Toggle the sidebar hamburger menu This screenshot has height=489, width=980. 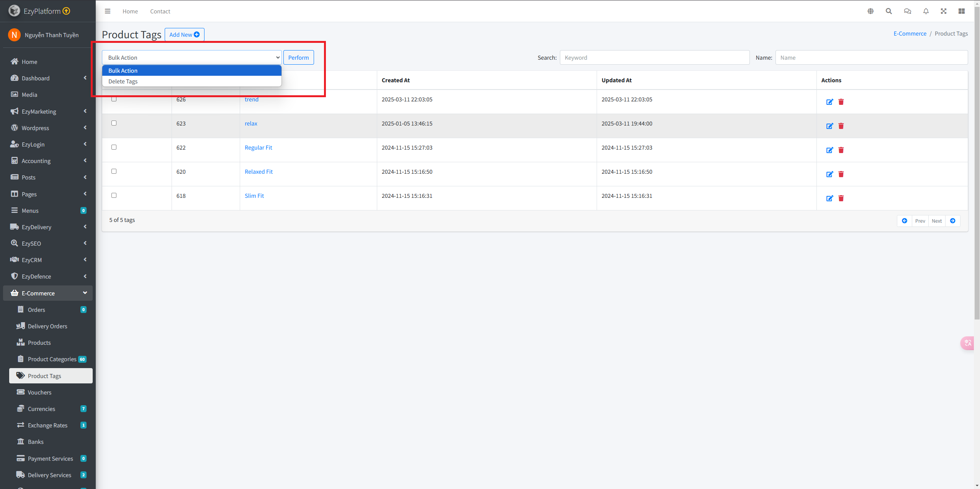click(108, 11)
